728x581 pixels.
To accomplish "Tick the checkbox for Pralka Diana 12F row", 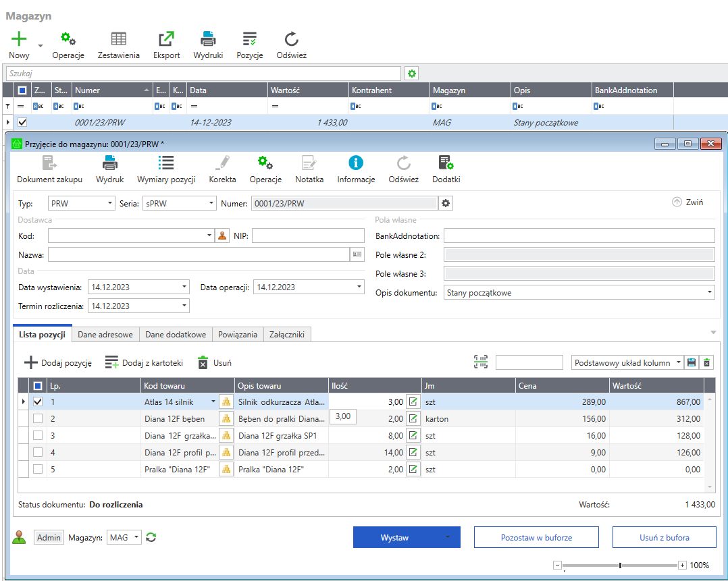I will 38,469.
